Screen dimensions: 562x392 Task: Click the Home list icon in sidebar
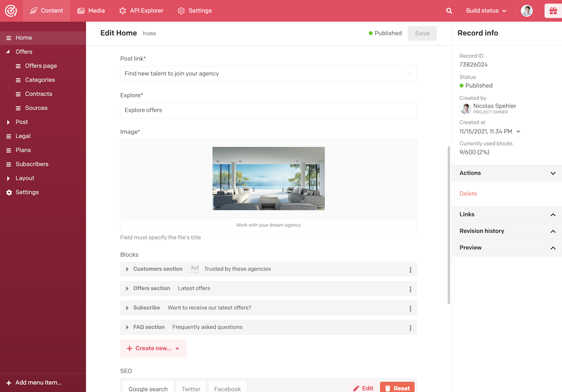(9, 38)
